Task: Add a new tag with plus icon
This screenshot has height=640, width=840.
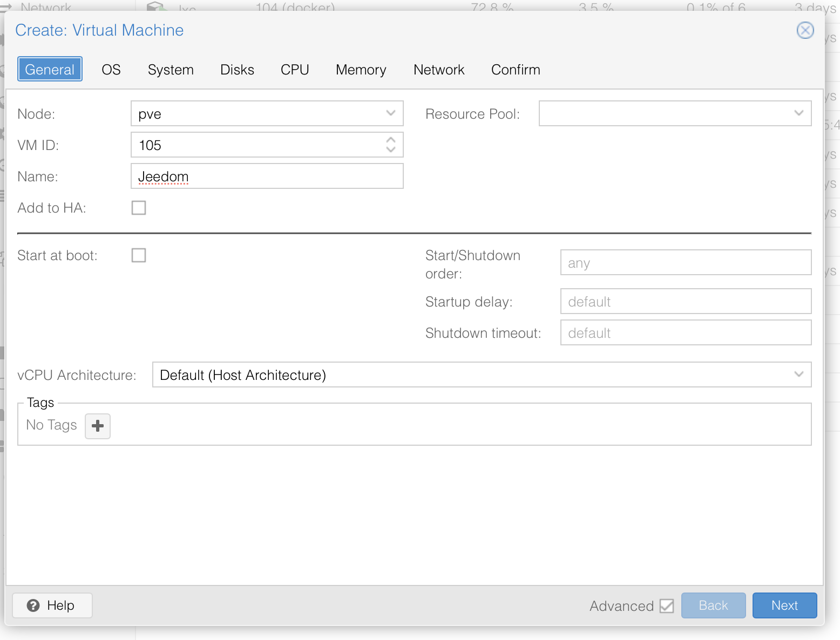Action: click(98, 426)
